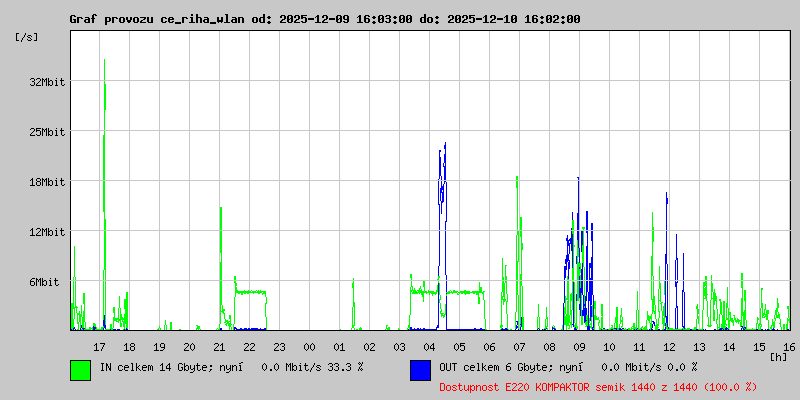Click the hour 22 x-axis label
This screenshot has width=800, height=400.
(x=249, y=347)
